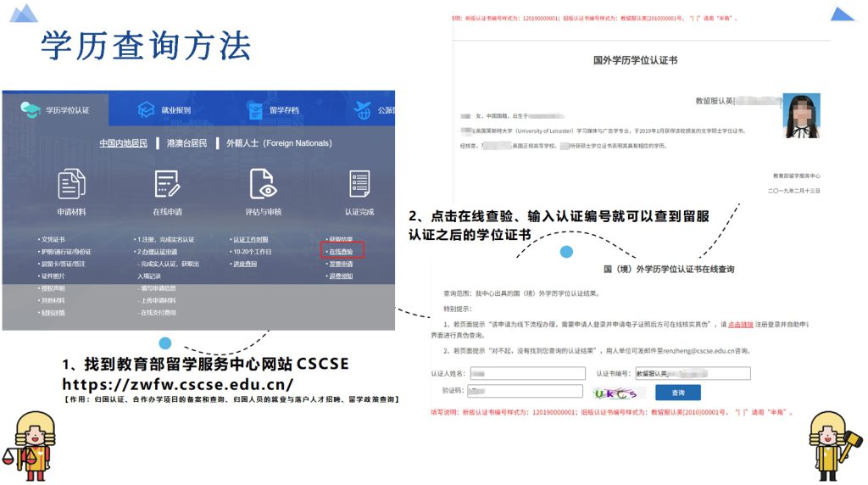Select 中国内地居民 resident type

(123, 143)
